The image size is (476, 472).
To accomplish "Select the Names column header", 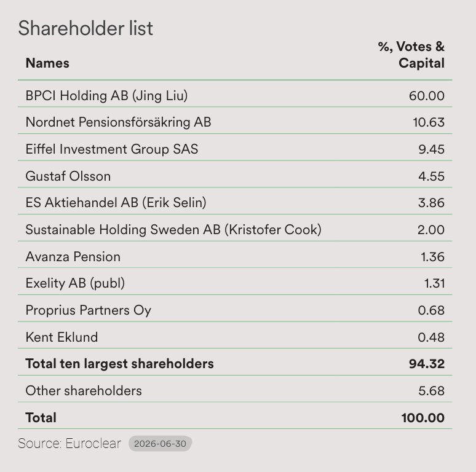I will (x=47, y=63).
